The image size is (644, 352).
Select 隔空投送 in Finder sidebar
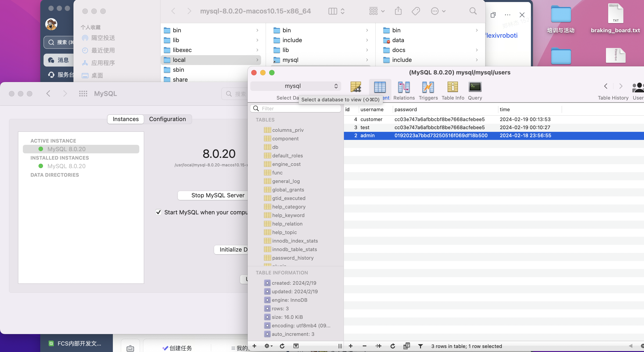click(98, 38)
